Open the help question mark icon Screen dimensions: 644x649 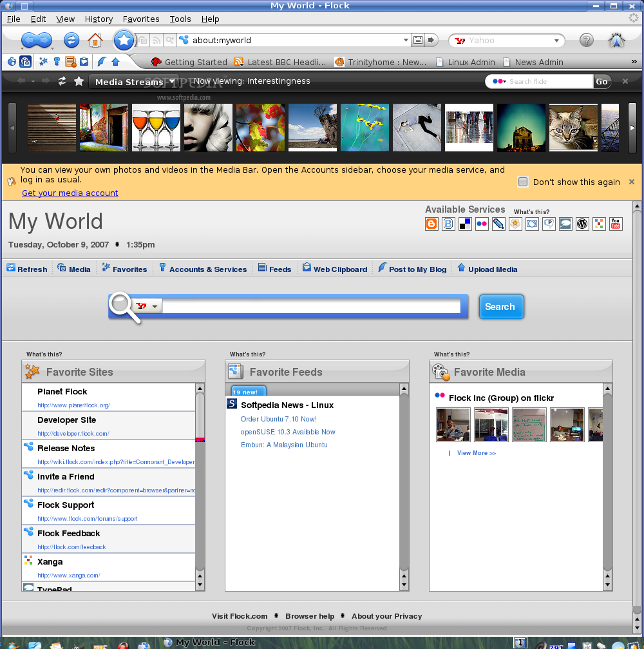coord(587,40)
